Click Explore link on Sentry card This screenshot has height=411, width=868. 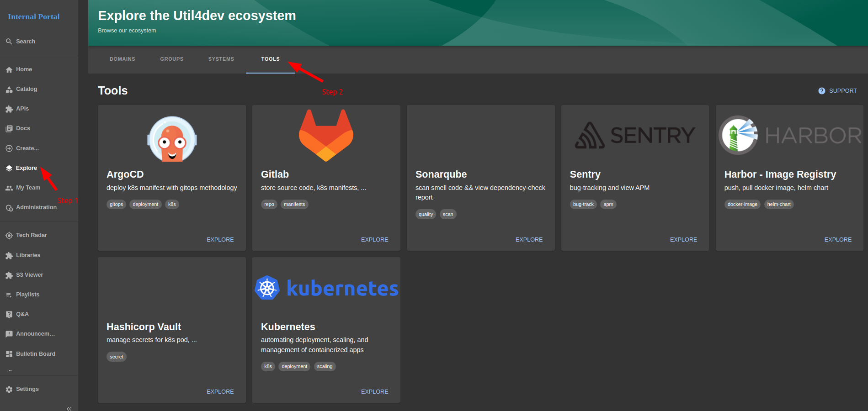[683, 240]
